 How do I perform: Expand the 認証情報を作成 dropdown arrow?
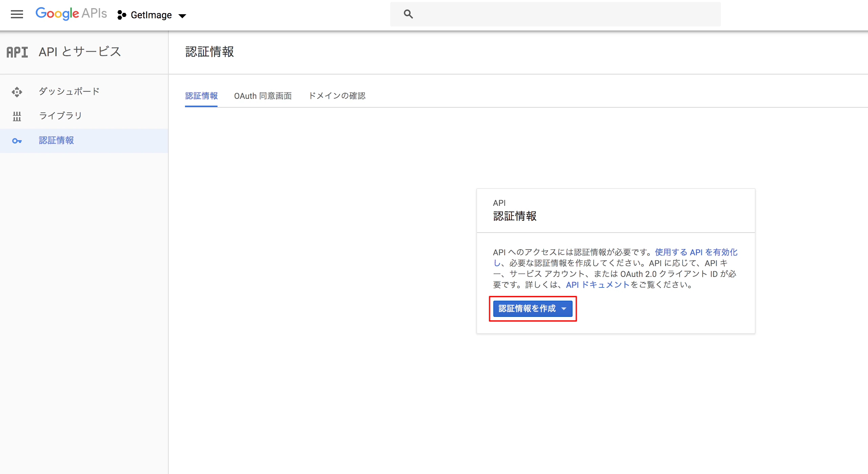tap(564, 308)
